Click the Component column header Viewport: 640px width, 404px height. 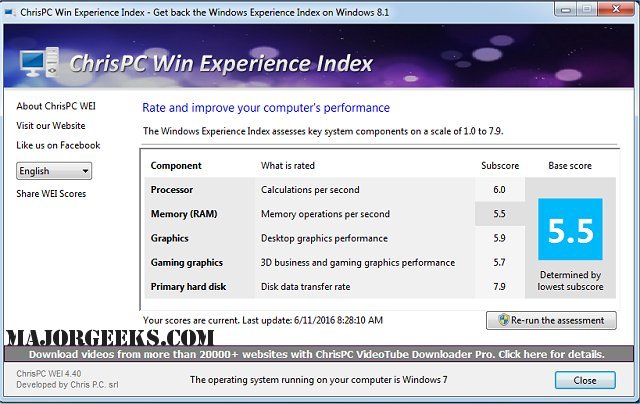(x=176, y=166)
